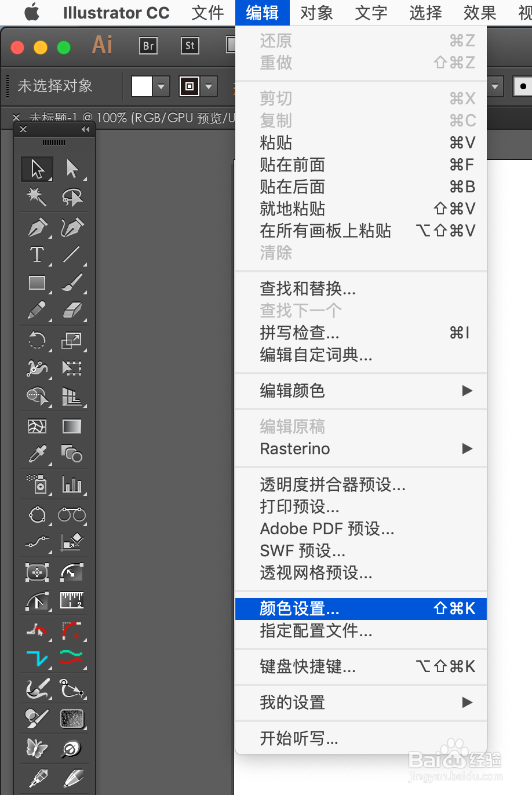532x795 pixels.
Task: Select the Type tool
Action: 37,254
